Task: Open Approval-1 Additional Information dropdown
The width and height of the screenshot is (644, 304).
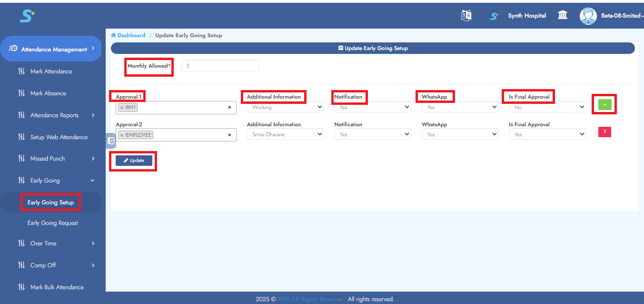Action: click(285, 108)
